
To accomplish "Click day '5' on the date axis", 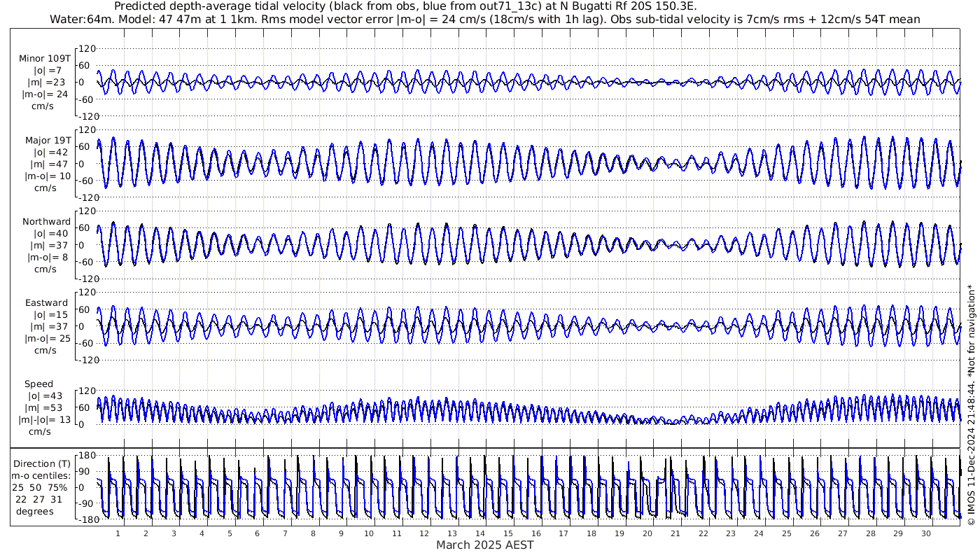I will pos(230,533).
